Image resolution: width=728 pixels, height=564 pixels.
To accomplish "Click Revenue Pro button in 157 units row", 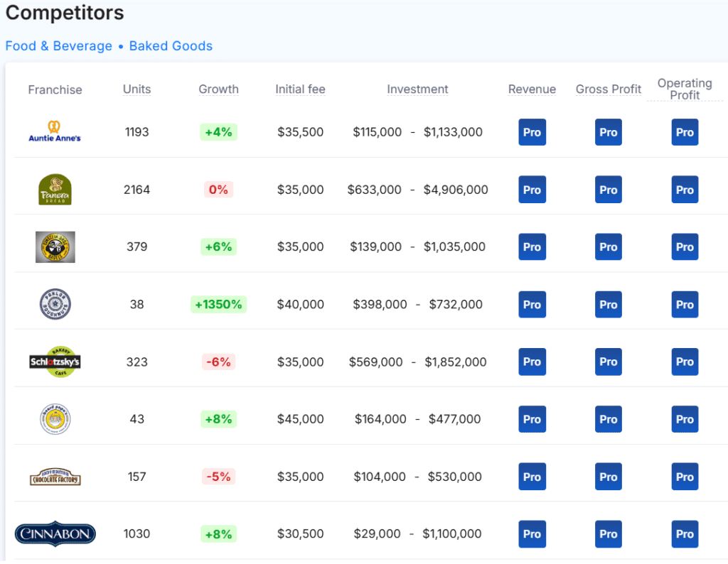I will 532,477.
